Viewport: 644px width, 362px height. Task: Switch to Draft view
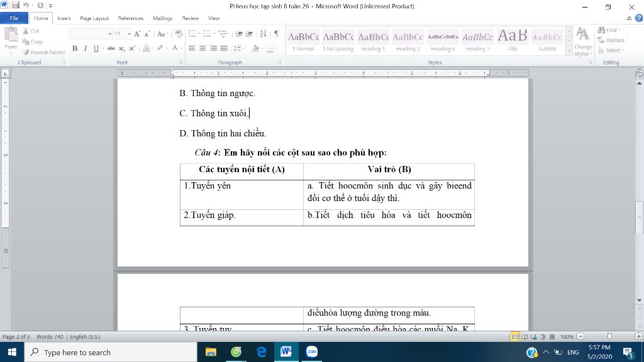[552, 337]
